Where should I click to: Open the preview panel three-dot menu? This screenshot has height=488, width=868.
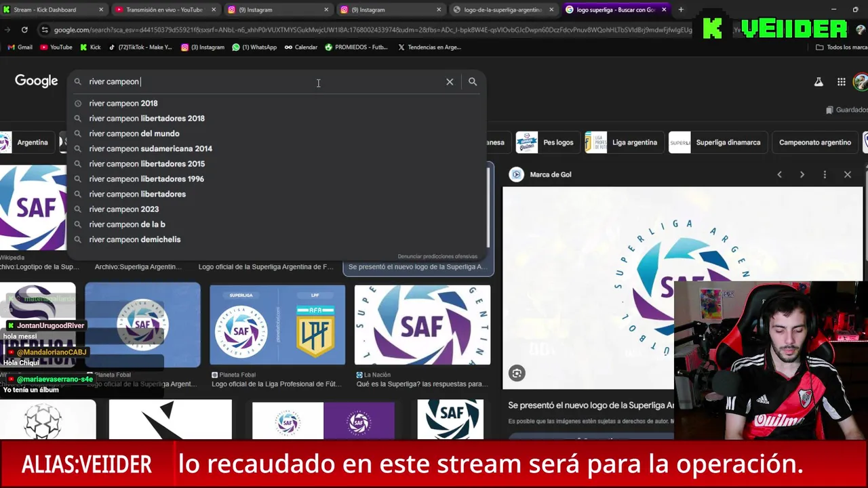pos(825,175)
